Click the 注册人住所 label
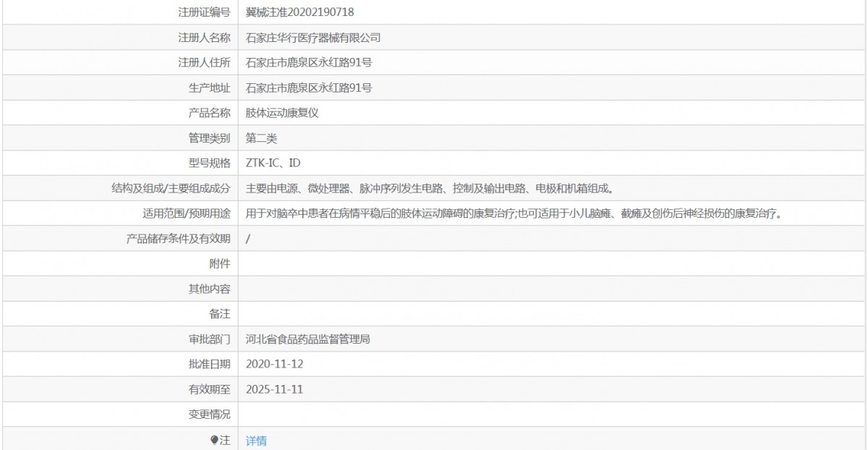Viewport: 868px width, 450px height. point(204,63)
